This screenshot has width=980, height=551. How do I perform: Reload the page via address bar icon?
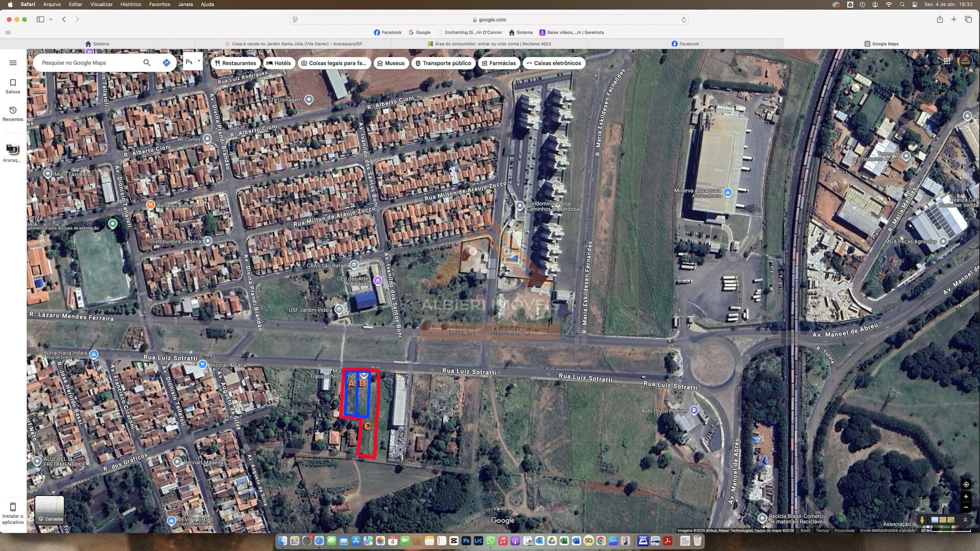tap(683, 20)
